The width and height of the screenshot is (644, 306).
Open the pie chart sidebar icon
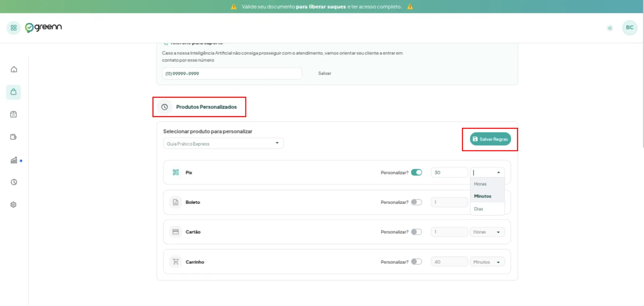click(14, 182)
